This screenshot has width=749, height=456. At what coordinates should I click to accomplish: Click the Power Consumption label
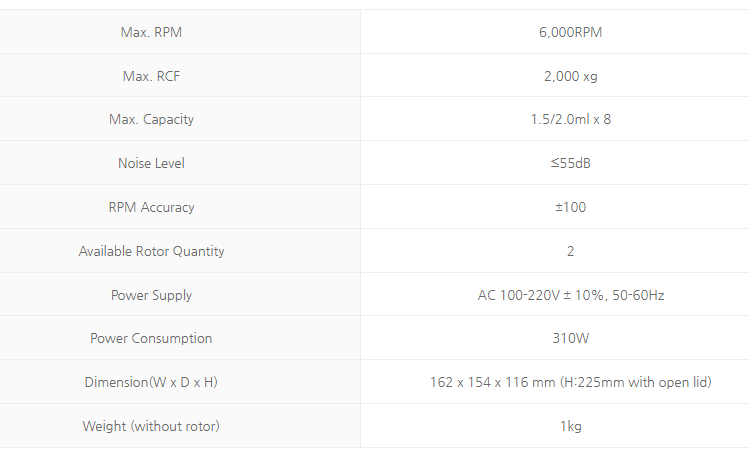click(151, 338)
